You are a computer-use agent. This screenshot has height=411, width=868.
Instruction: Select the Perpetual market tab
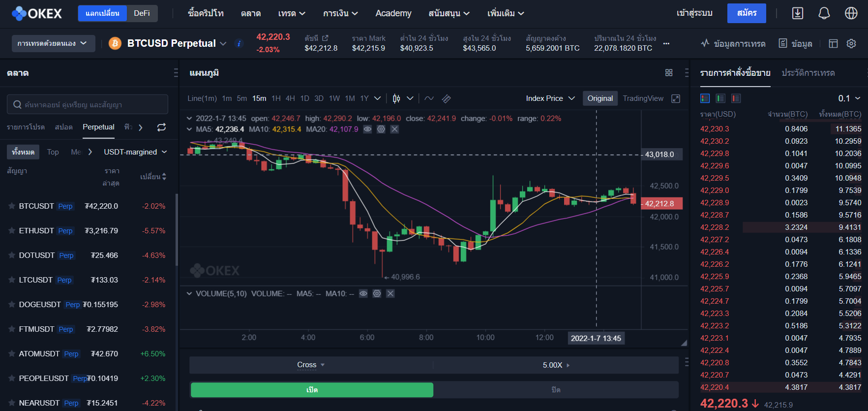click(98, 127)
